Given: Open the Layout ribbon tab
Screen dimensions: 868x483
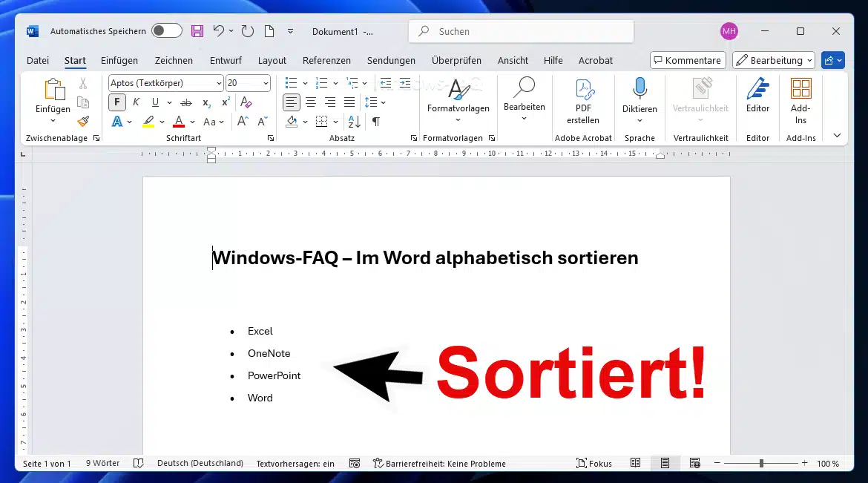Looking at the screenshot, I should (272, 61).
